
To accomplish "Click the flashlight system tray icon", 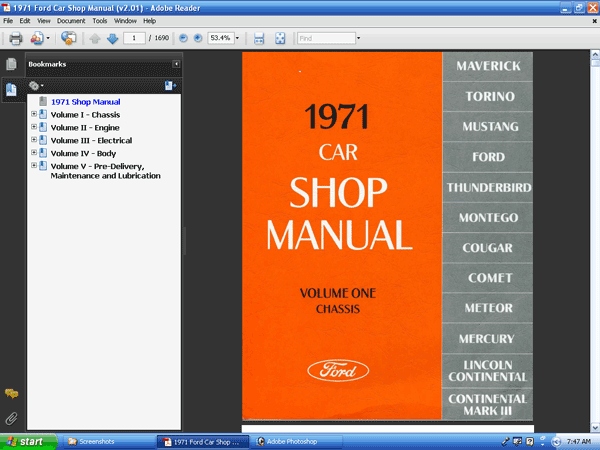I will 505,442.
